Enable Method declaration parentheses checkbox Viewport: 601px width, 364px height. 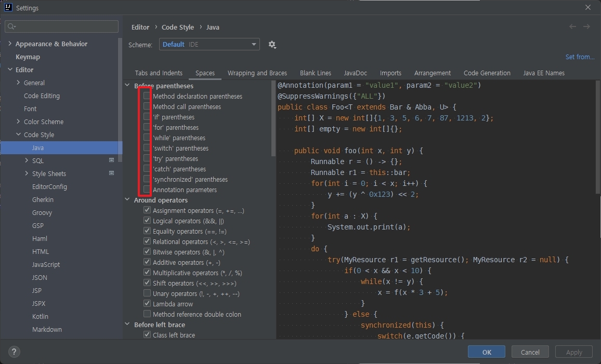tap(147, 96)
